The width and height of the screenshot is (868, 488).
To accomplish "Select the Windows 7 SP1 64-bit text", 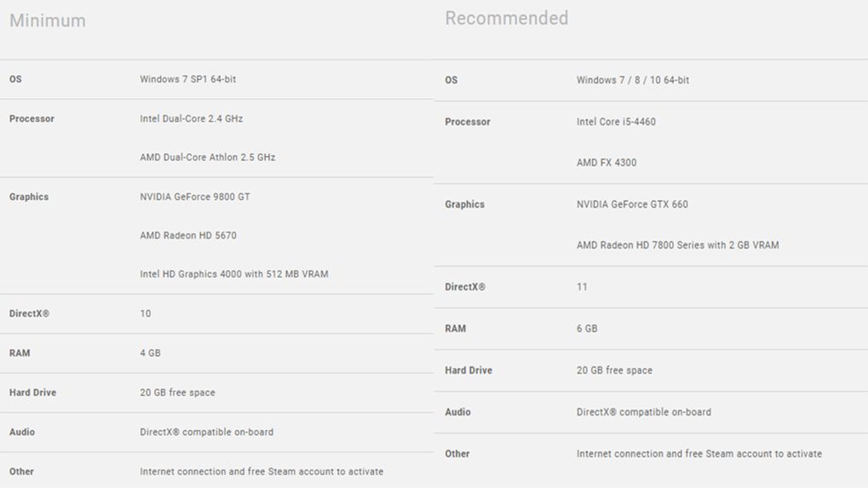I will click(188, 79).
